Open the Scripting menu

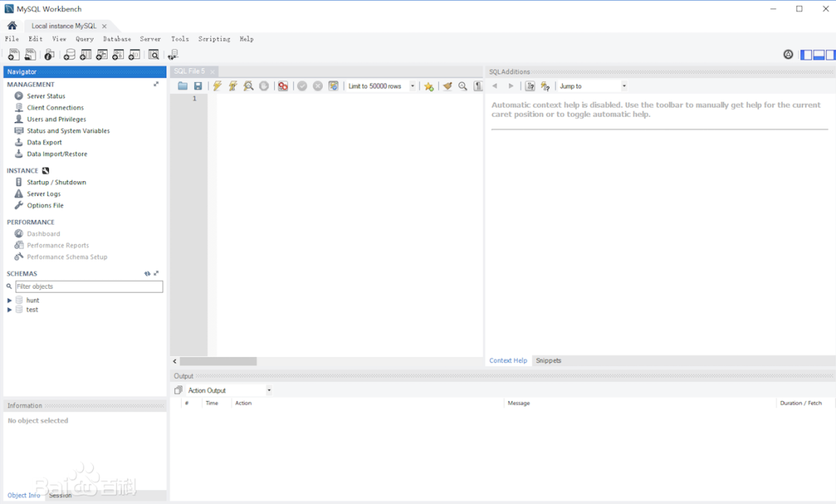tap(214, 39)
